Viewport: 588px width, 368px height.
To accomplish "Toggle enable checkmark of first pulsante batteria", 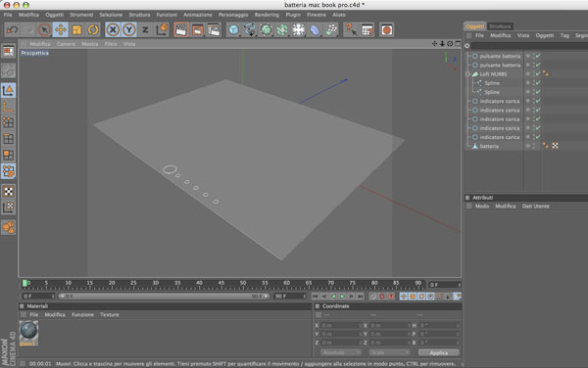I will (x=538, y=56).
